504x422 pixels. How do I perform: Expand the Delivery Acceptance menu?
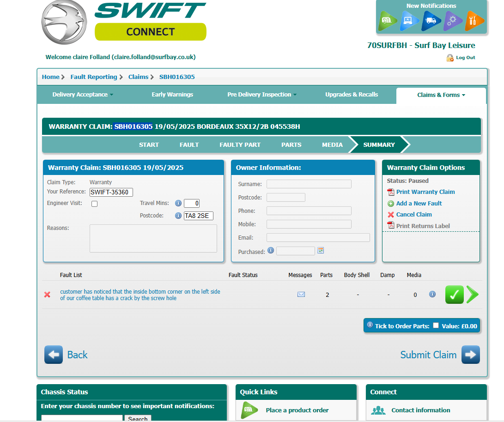tap(83, 95)
